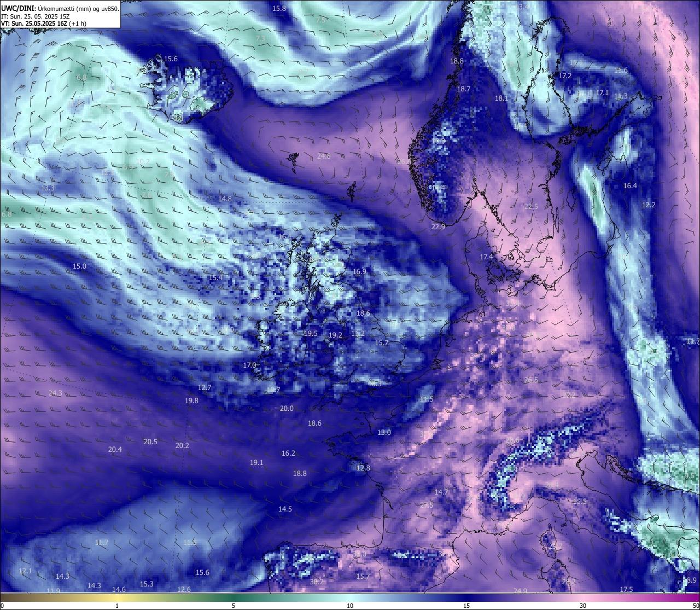Image resolution: width=700 pixels, height=610 pixels.
Task: Pick the 22.9 value south of Norway
Action: pyautogui.click(x=438, y=226)
